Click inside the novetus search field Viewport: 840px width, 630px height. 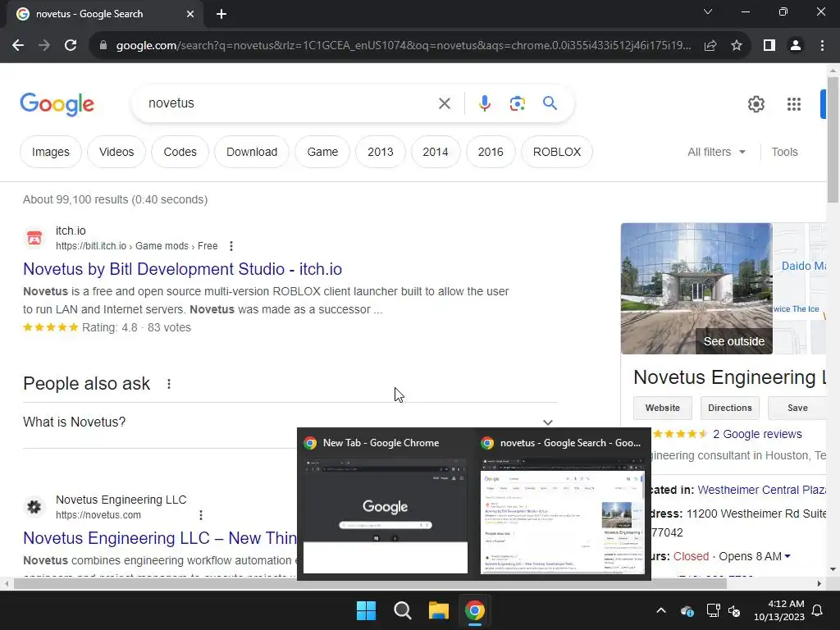tap(290, 103)
